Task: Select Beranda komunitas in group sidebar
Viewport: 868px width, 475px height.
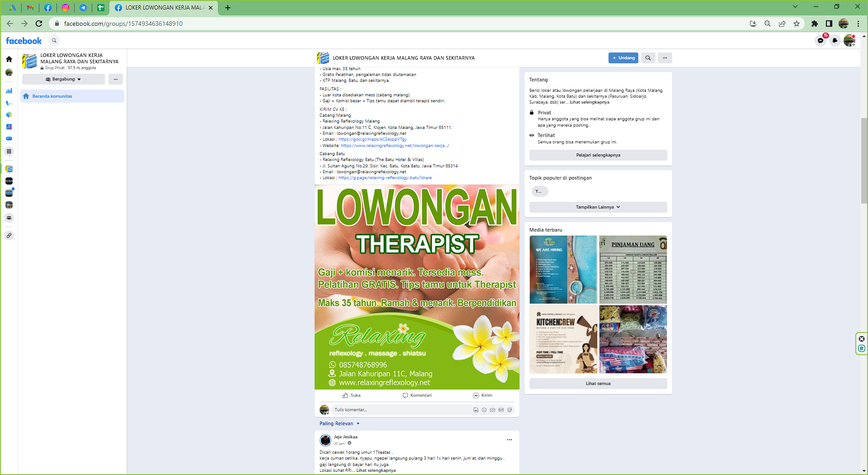Action: [72, 96]
